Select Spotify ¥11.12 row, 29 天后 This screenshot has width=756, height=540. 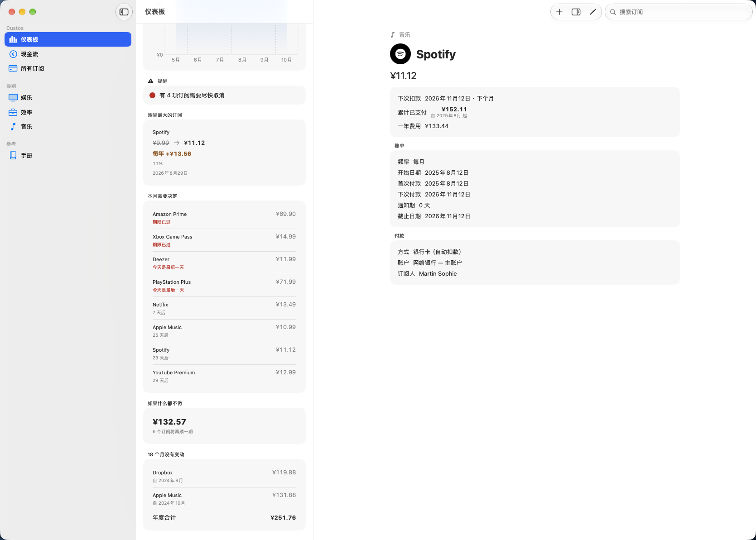224,354
